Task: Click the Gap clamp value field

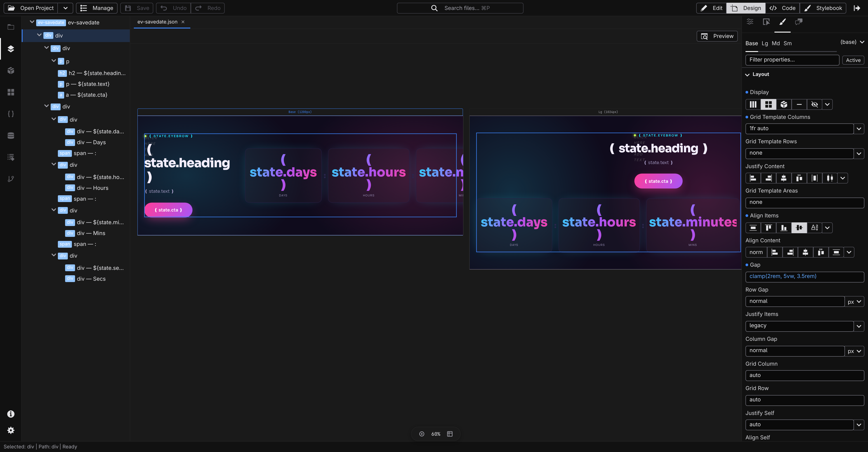Action: [805, 277]
